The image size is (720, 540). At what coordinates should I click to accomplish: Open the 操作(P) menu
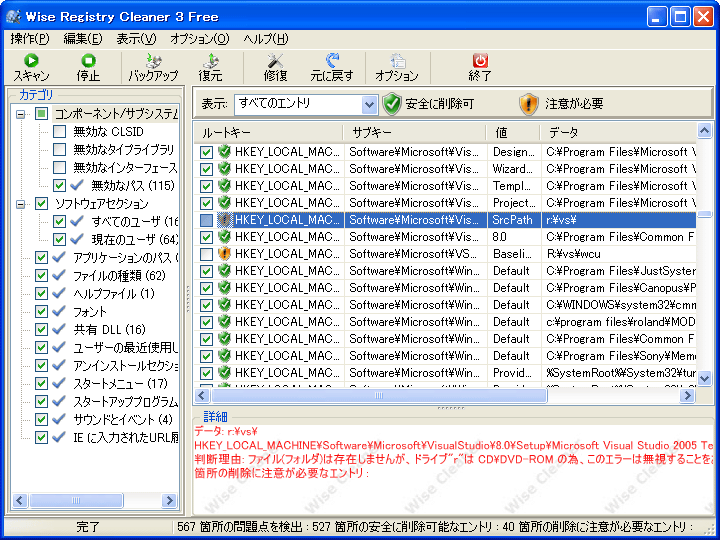29,39
